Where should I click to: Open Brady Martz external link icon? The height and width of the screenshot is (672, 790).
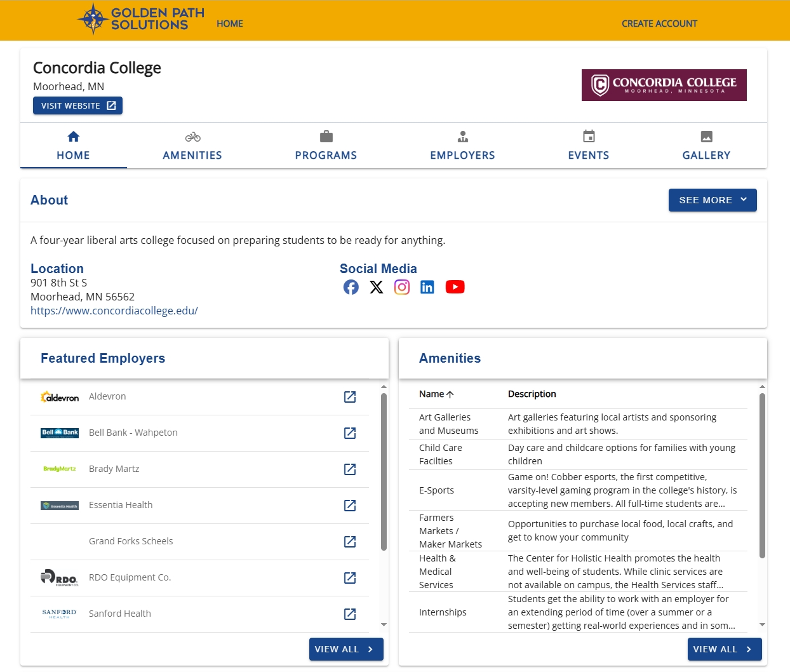coord(350,469)
